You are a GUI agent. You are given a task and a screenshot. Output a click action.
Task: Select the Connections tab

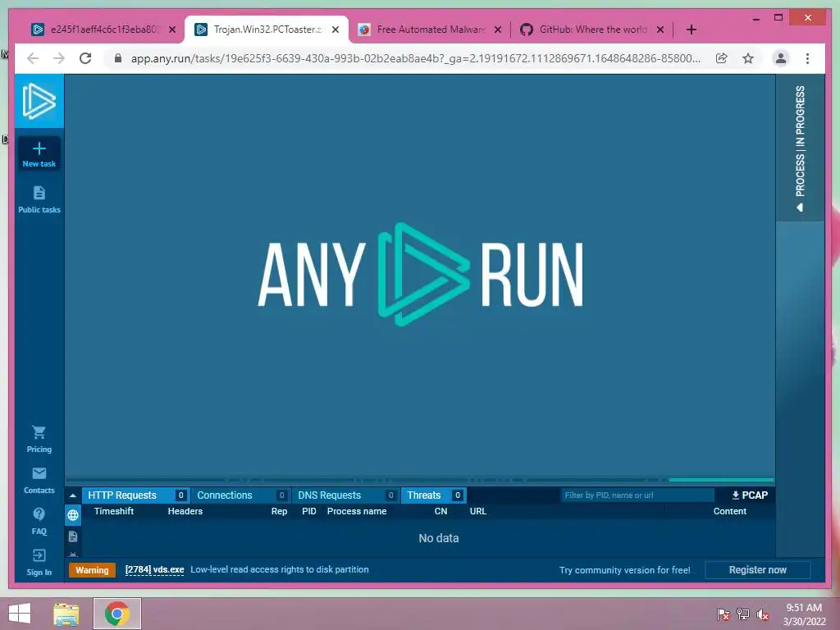pyautogui.click(x=240, y=495)
